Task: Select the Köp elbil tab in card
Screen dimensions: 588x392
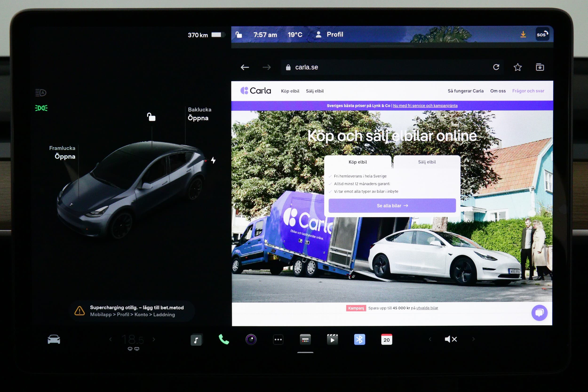Action: [x=358, y=162]
